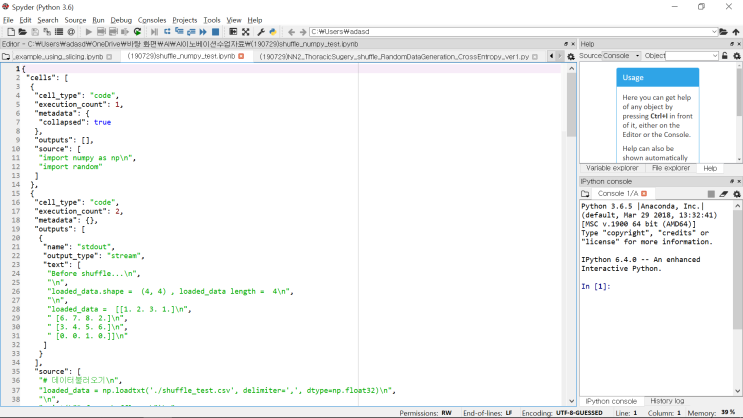Step into function in the debugger
This screenshot has width=743, height=418.
[x=179, y=32]
